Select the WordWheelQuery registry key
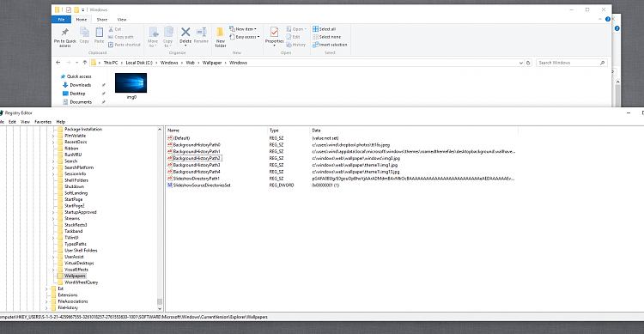 coord(81,282)
